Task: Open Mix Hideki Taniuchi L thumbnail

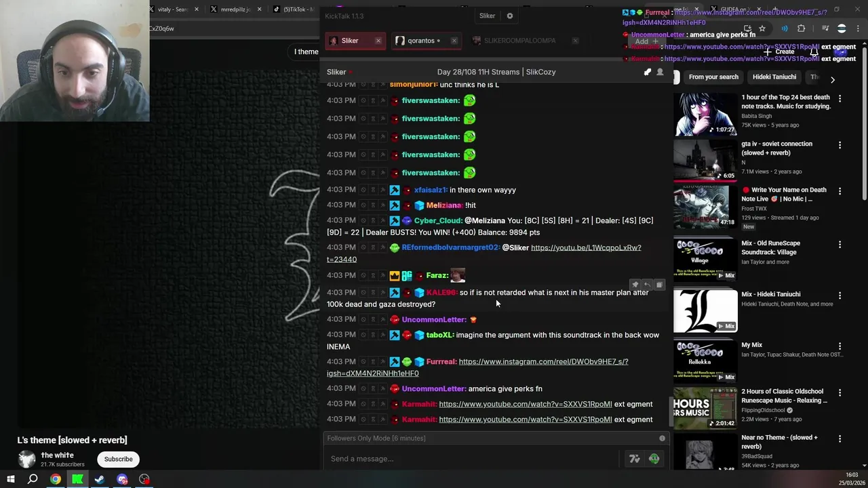Action: 705,311
